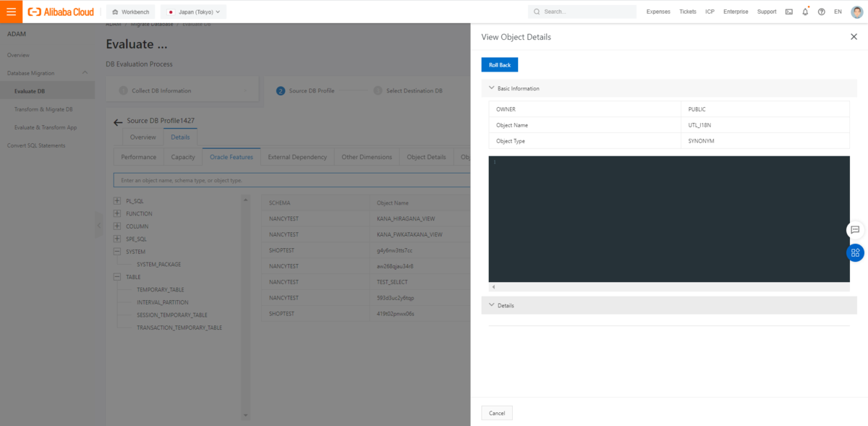Open the Expenses menu

tap(658, 12)
